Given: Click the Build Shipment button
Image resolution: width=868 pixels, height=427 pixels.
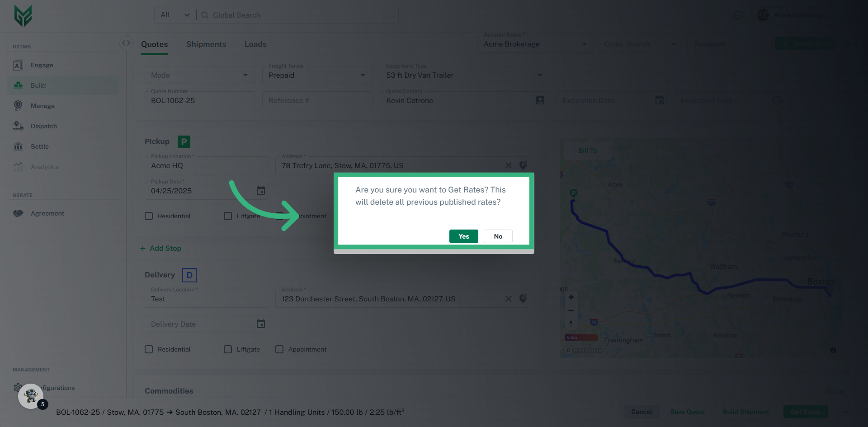Looking at the screenshot, I should [x=746, y=412].
